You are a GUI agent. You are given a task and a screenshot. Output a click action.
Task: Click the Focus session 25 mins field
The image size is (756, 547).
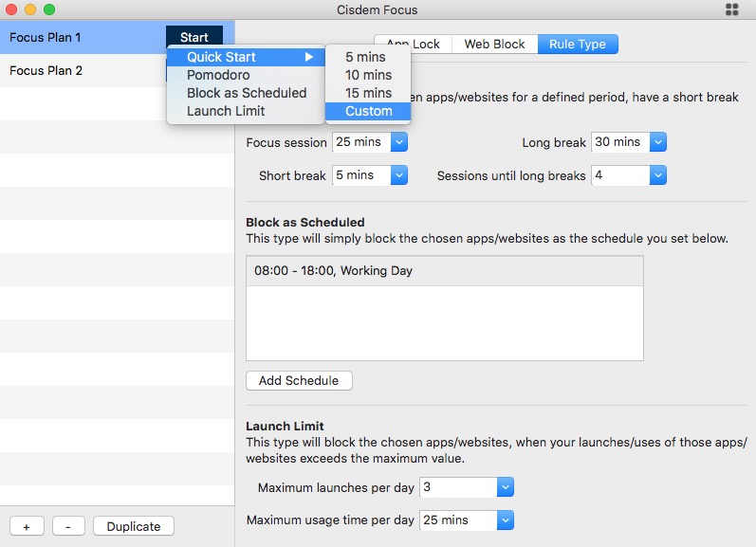(x=361, y=142)
